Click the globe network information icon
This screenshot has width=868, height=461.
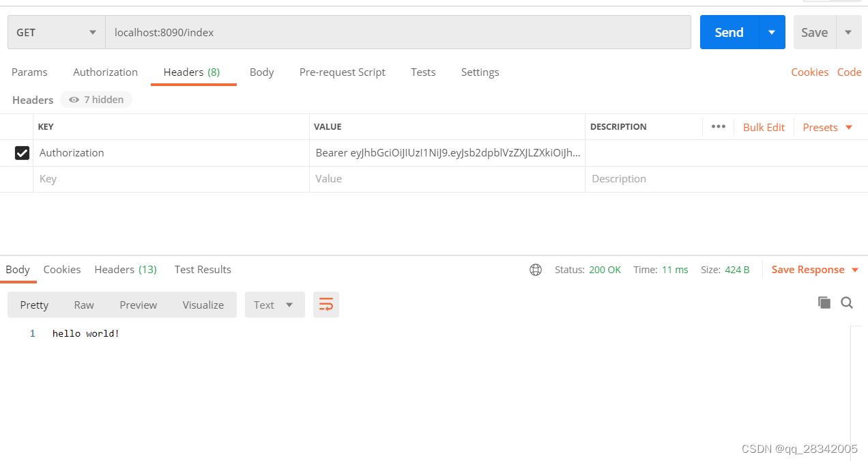(536, 270)
